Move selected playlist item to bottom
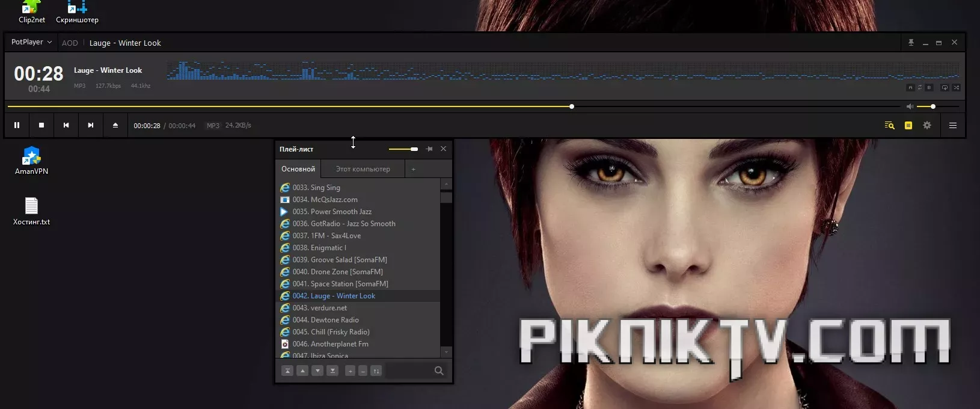 click(x=332, y=371)
